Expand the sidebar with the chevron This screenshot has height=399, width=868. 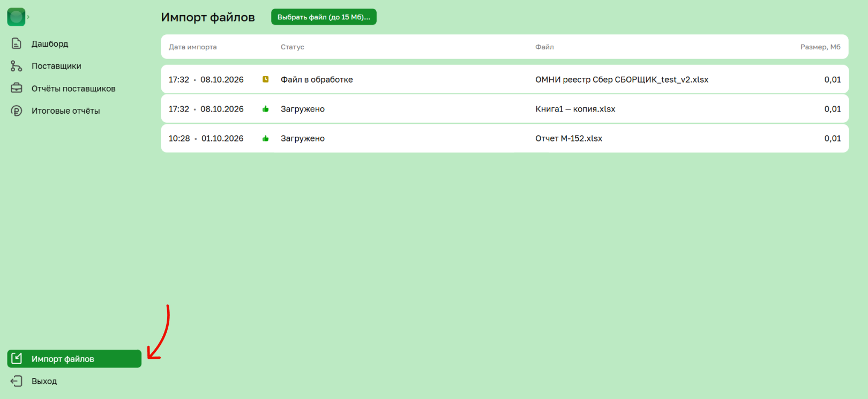[x=28, y=17]
